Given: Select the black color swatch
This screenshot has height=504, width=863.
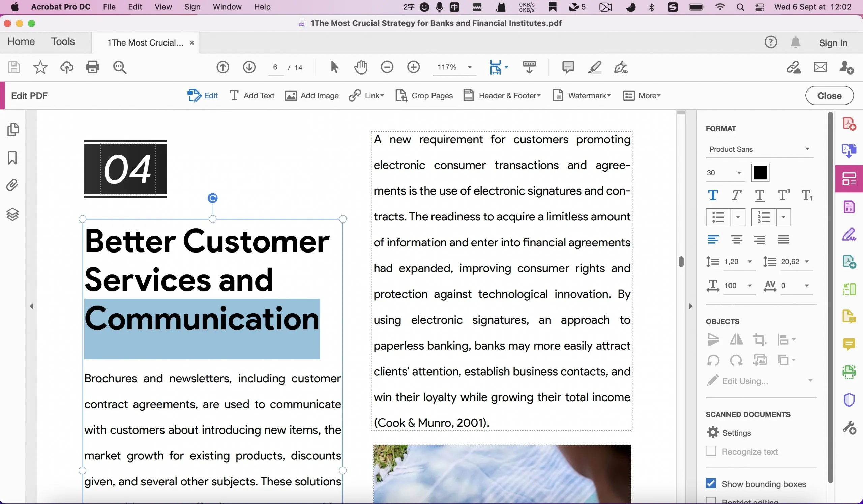Looking at the screenshot, I should (759, 173).
